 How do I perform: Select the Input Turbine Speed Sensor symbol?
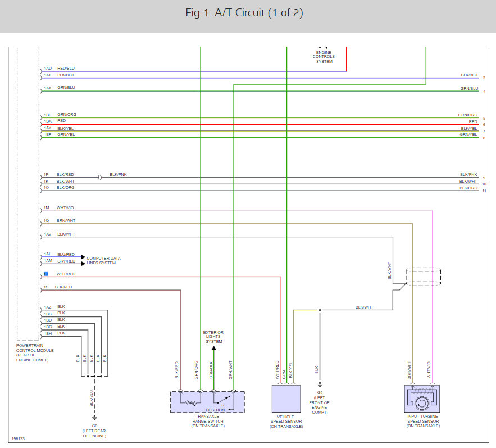[422, 399]
